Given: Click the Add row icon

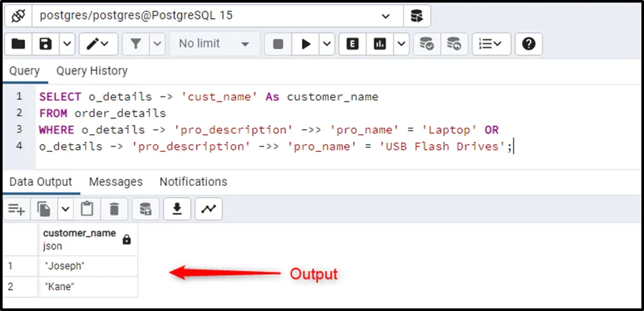Looking at the screenshot, I should pyautogui.click(x=16, y=209).
